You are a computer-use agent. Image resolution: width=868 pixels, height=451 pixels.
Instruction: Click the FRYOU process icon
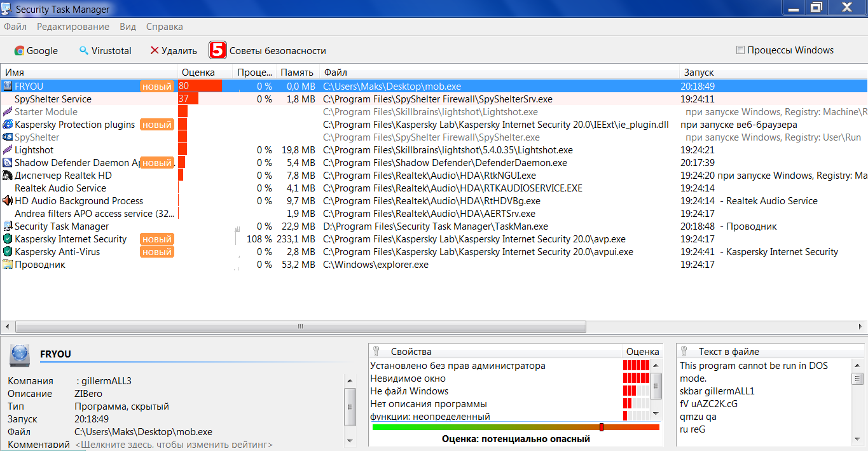coord(8,86)
